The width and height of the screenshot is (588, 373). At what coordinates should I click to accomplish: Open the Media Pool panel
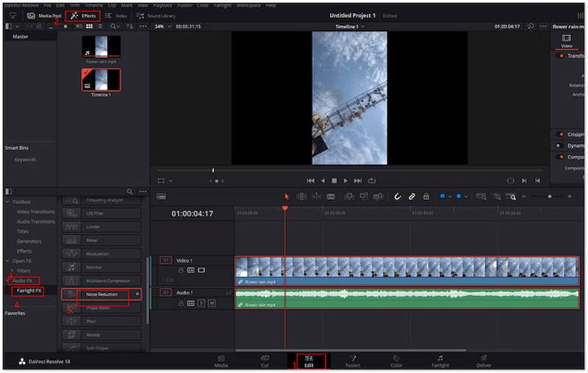point(44,15)
